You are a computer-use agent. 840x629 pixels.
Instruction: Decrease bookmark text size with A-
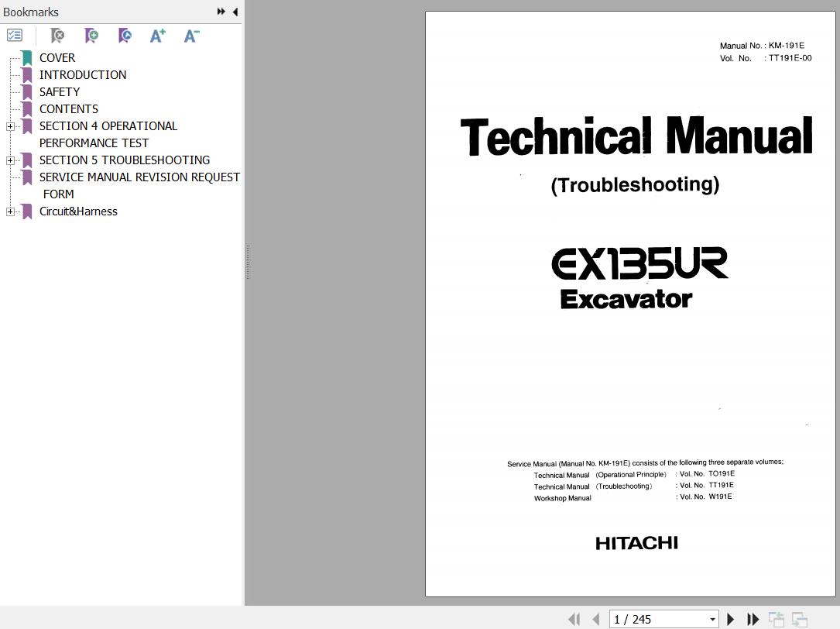coord(191,36)
